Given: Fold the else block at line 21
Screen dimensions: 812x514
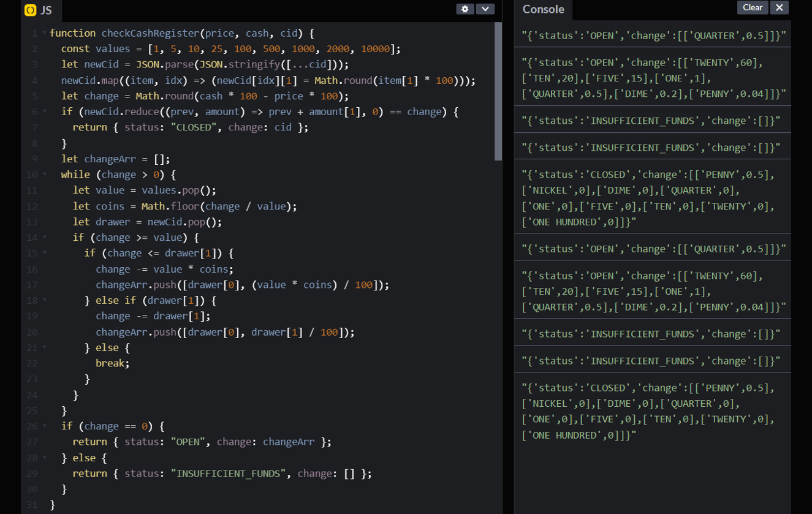Looking at the screenshot, I should tap(44, 348).
